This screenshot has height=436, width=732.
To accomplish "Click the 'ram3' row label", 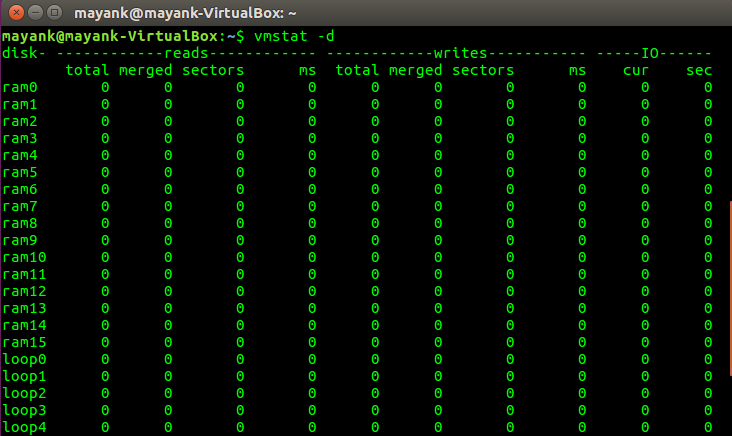I will point(20,138).
